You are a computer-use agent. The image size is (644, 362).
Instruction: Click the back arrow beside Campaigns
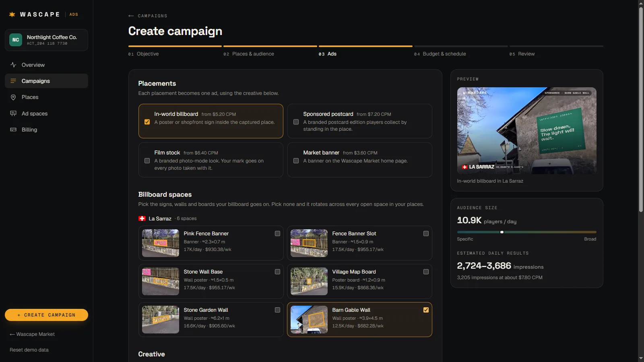click(x=131, y=16)
